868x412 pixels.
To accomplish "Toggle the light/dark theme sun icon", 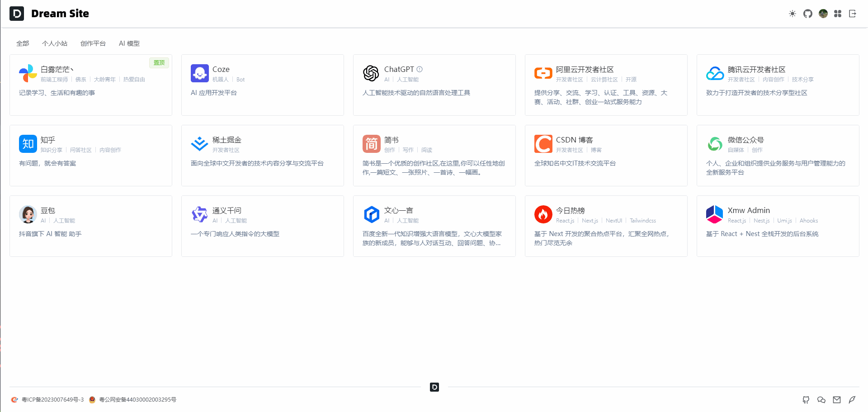I will [793, 14].
